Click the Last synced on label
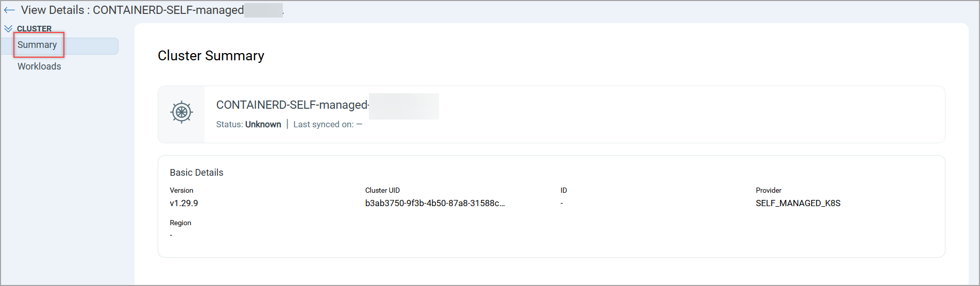Image resolution: width=980 pixels, height=286 pixels. (x=323, y=125)
